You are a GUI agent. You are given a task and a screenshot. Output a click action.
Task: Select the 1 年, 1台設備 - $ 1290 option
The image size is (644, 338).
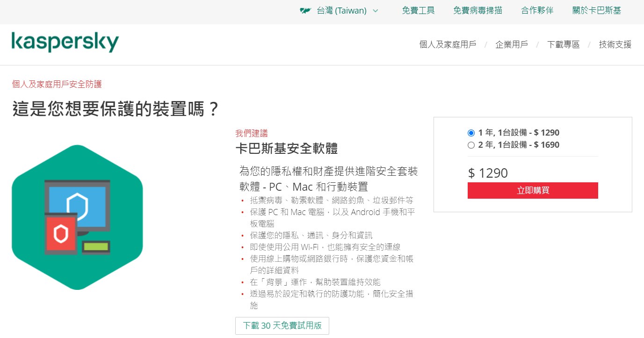pyautogui.click(x=471, y=133)
